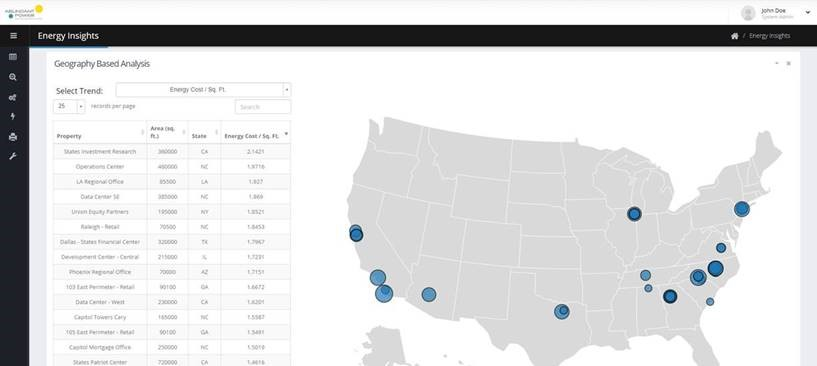The image size is (817, 366).
Task: Open the magnifier zoom sidebar icon
Action: (x=13, y=77)
